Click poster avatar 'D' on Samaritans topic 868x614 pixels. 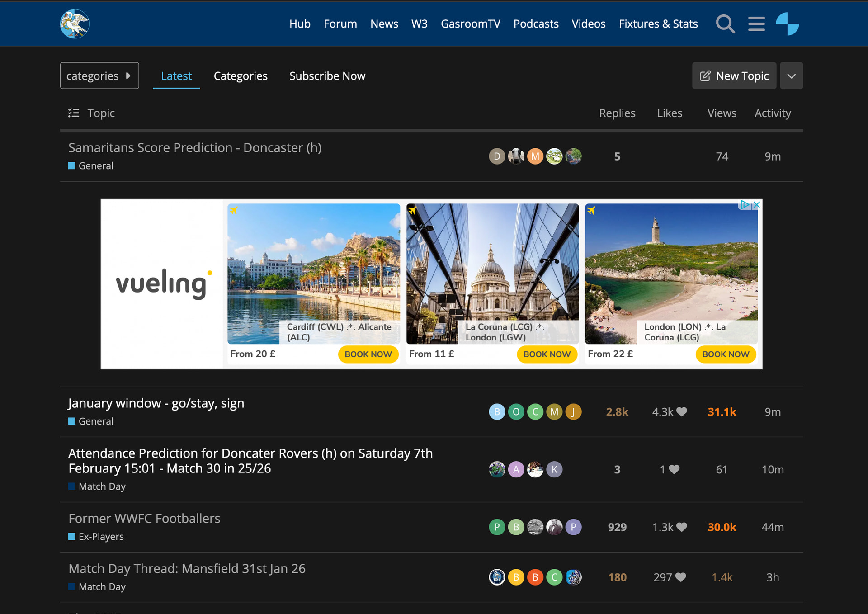pyautogui.click(x=497, y=156)
